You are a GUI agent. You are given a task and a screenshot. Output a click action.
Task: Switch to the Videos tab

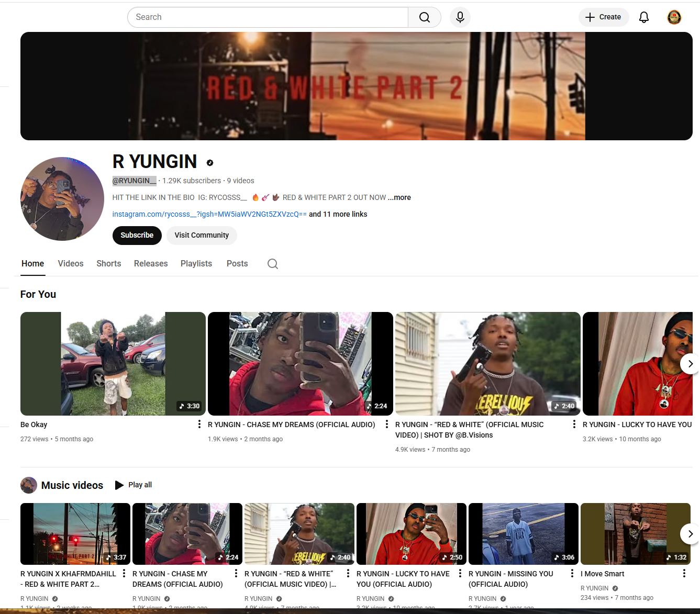point(71,264)
